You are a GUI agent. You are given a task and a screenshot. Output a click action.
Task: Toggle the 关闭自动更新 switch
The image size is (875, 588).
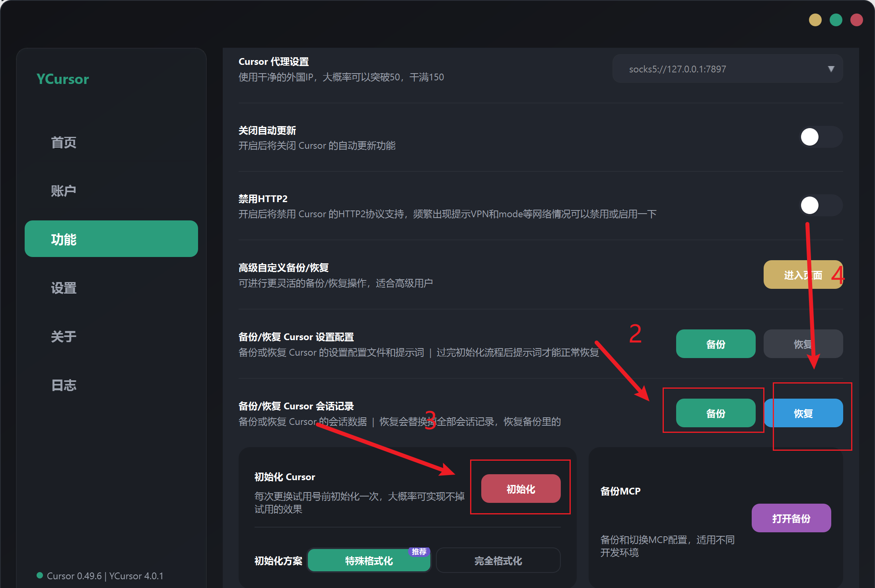(x=821, y=137)
